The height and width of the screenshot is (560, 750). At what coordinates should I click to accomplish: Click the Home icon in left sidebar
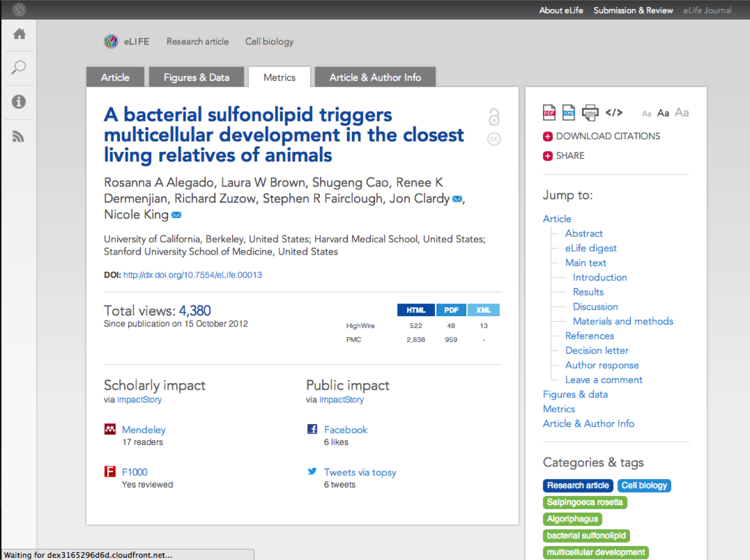coord(19,34)
